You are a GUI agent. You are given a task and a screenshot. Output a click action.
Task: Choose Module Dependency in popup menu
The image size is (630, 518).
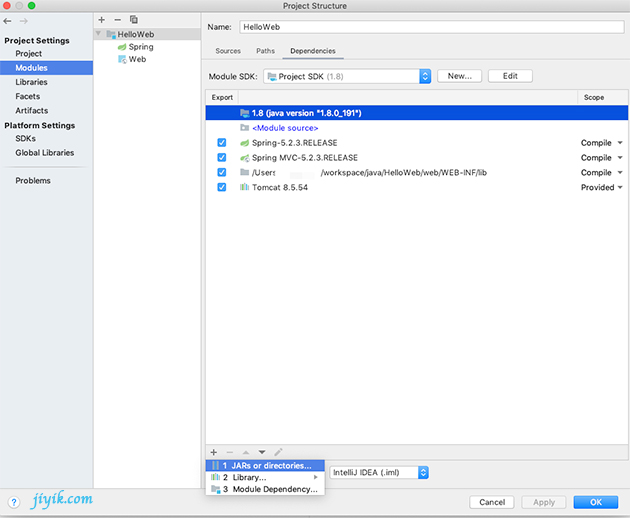coord(265,489)
